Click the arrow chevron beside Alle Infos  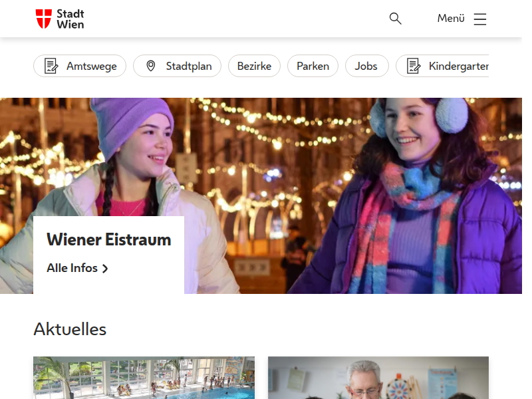click(x=105, y=269)
